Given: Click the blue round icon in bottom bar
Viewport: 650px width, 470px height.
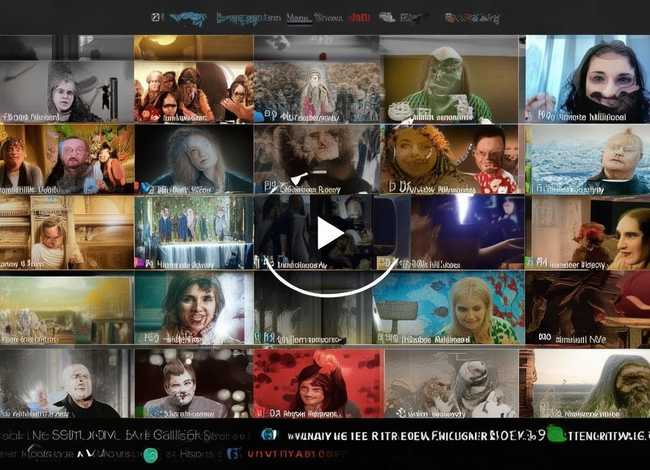Looking at the screenshot, I should point(268,435).
